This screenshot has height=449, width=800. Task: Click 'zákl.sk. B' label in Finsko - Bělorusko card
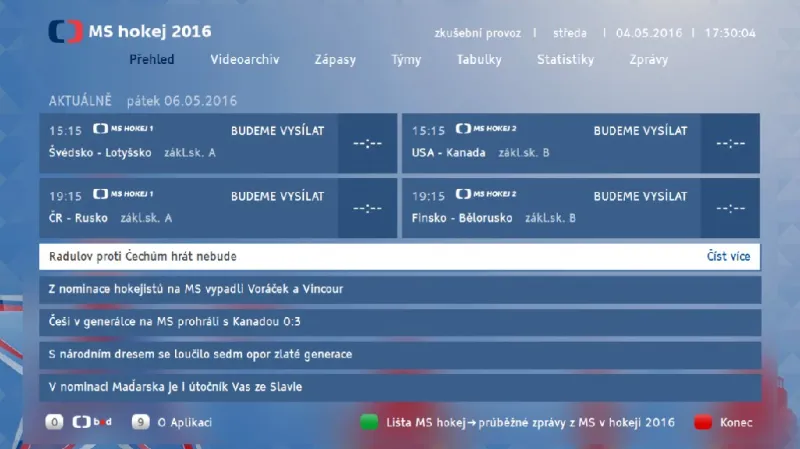550,218
